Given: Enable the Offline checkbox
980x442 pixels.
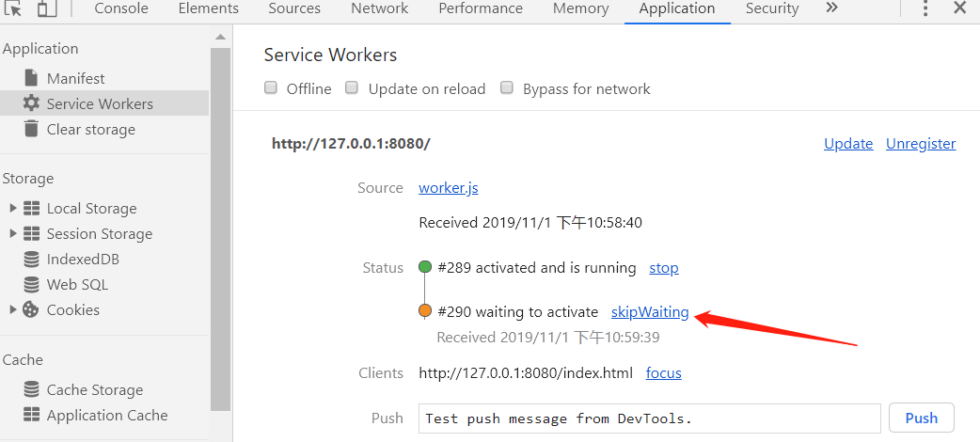Looking at the screenshot, I should click(271, 88).
